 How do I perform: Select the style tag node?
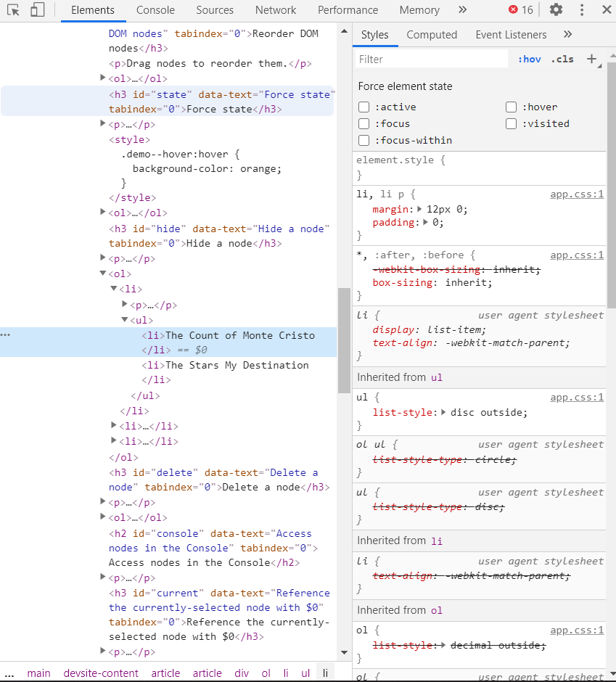coord(129,139)
